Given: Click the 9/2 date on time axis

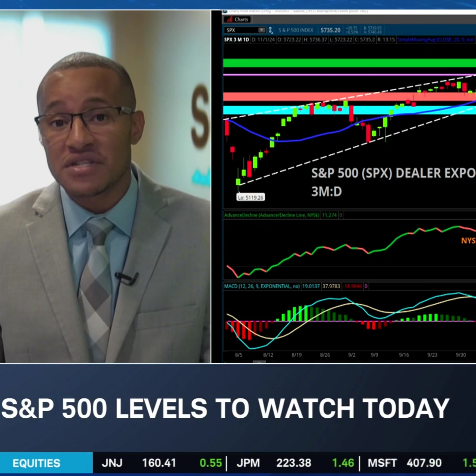Looking at the screenshot, I should click(352, 355).
